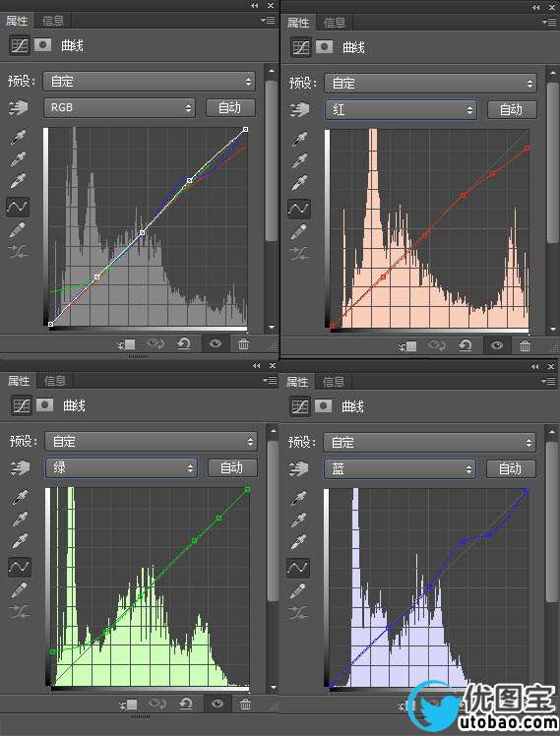560x736 pixels.
Task: Choose the pencil draw-curve tool in Blue panel
Action: [298, 590]
